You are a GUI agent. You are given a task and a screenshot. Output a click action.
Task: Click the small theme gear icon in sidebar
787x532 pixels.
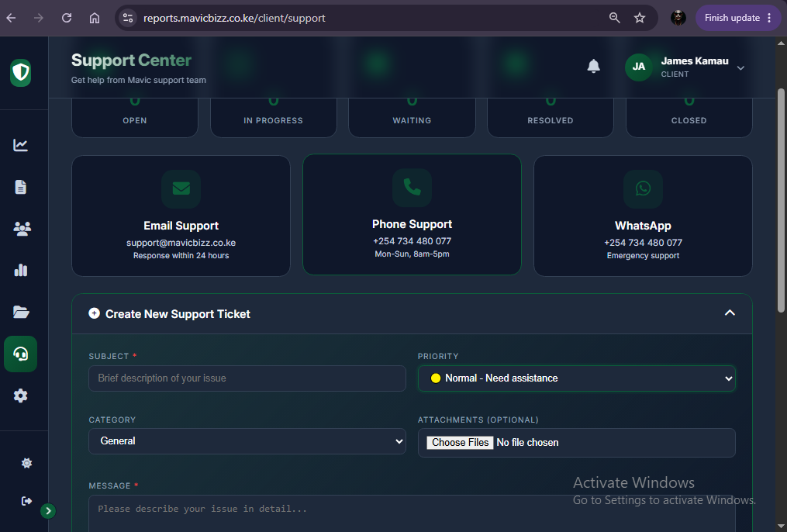click(x=26, y=463)
